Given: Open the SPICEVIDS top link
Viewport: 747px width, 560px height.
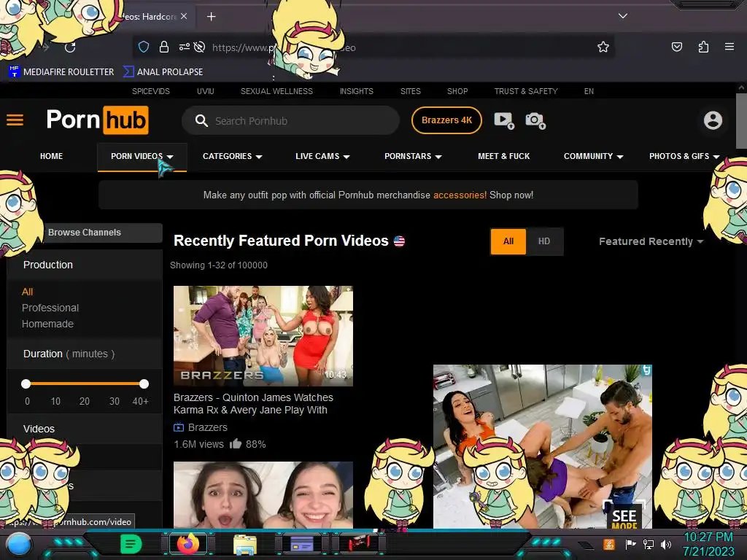Looking at the screenshot, I should 150,91.
